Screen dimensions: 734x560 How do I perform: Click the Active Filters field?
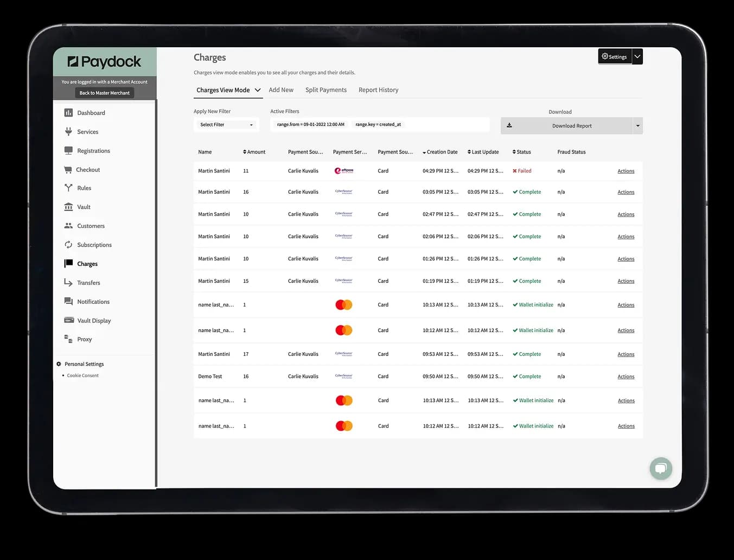(380, 125)
